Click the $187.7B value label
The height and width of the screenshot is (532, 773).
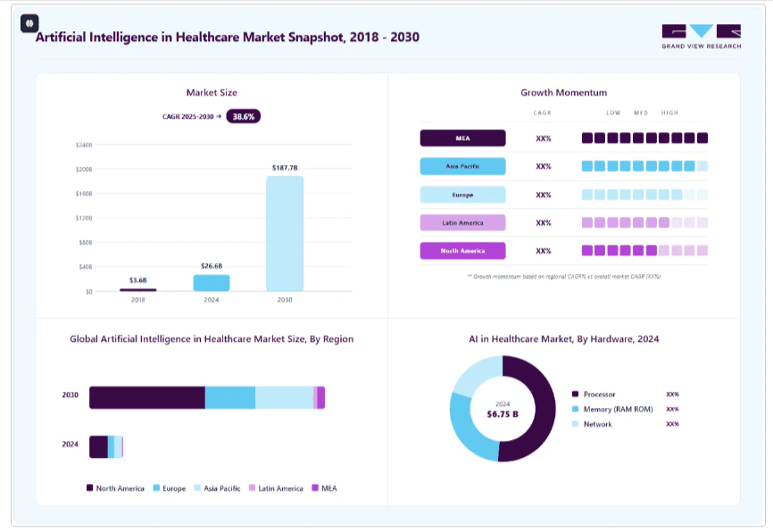(x=285, y=168)
